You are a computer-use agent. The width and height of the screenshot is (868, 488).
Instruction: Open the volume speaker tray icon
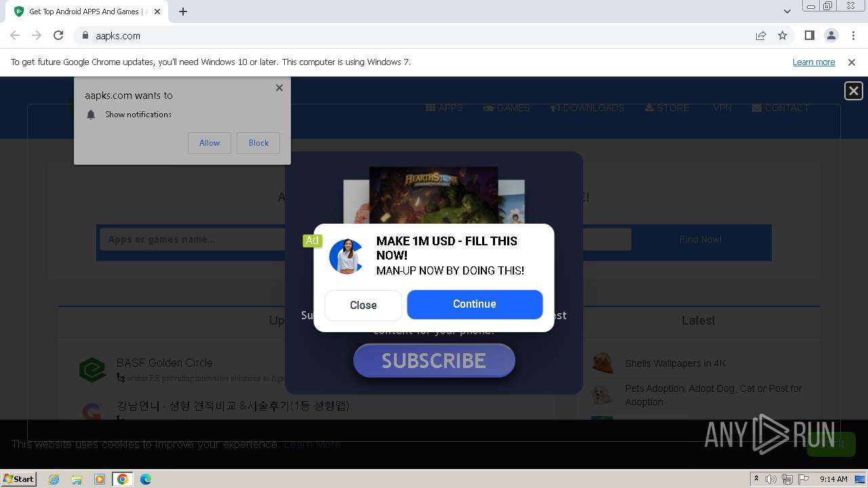pos(771,479)
